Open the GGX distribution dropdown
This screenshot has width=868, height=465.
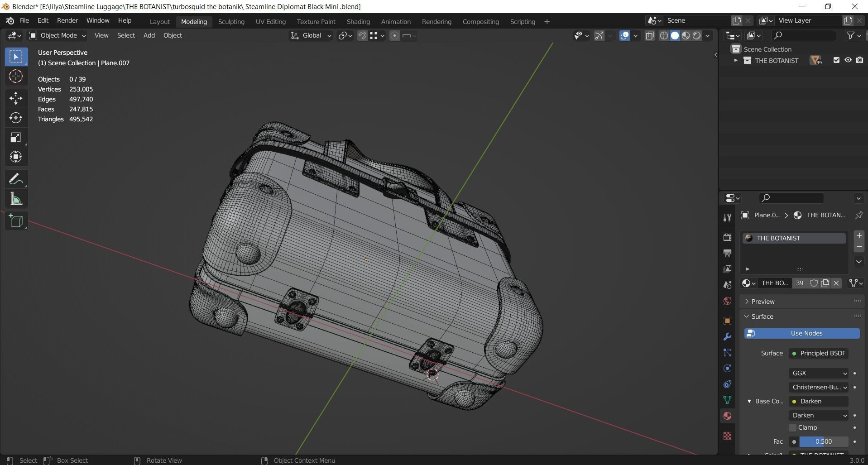(x=819, y=373)
